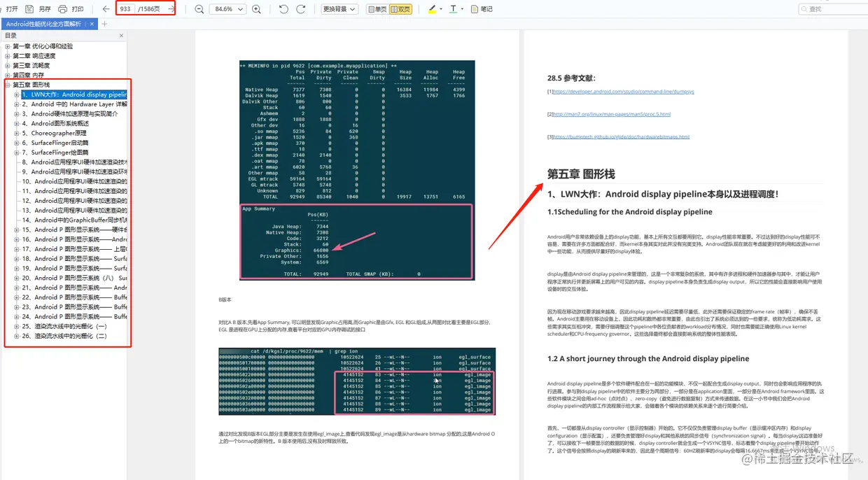Select the yellow highlighter tool

431,9
